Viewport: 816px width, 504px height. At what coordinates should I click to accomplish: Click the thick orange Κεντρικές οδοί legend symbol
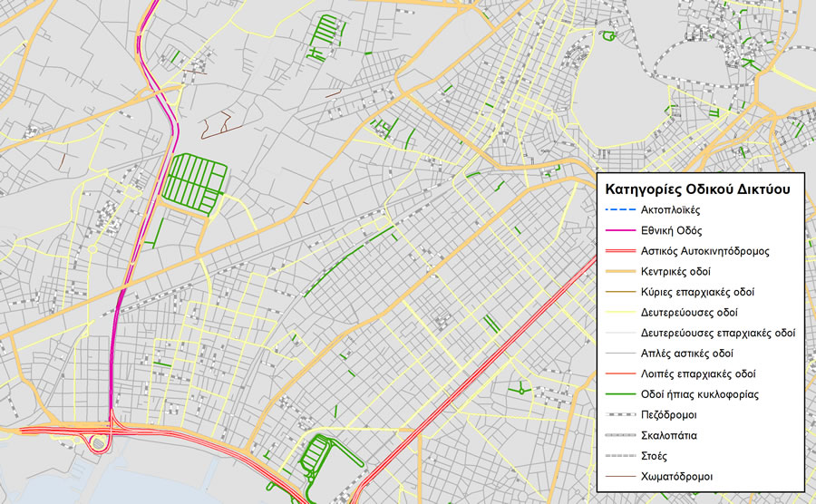[619, 272]
